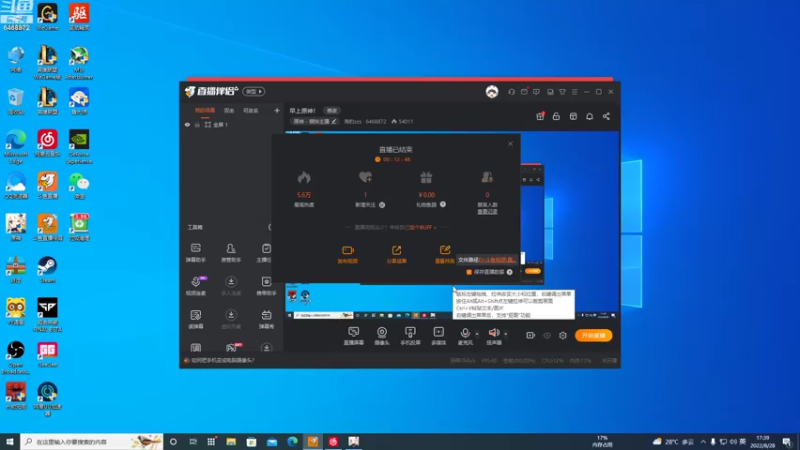800x450 pixels.
Task: Open Steam shortcut on desktop
Action: 47,269
